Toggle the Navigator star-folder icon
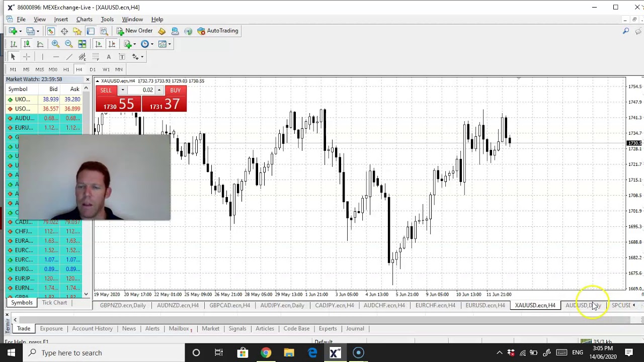The height and width of the screenshot is (362, 644). (77, 31)
